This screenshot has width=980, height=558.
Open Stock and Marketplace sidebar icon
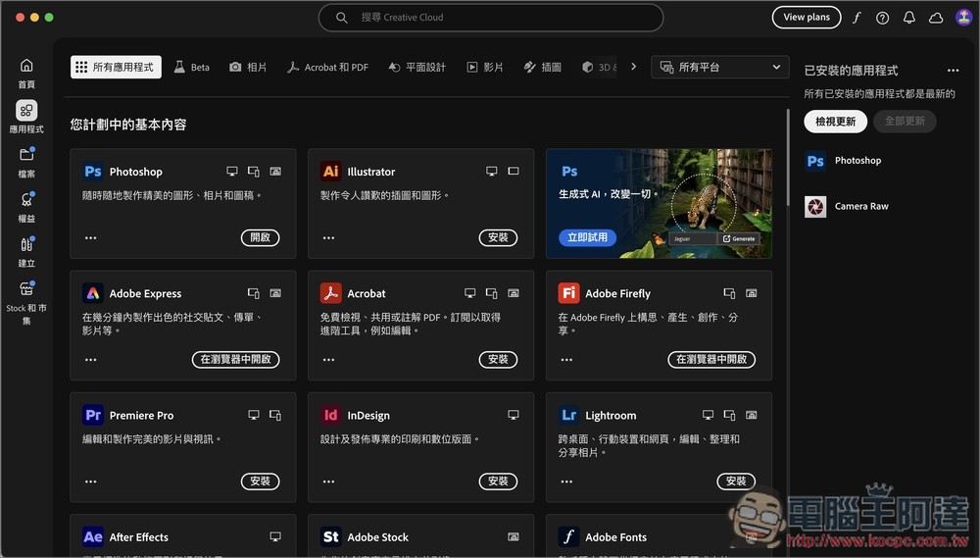click(26, 288)
